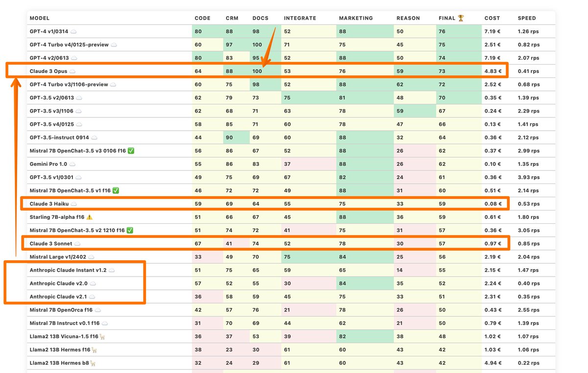Click the FINAL column header text
This screenshot has height=373, width=588.
pos(447,18)
